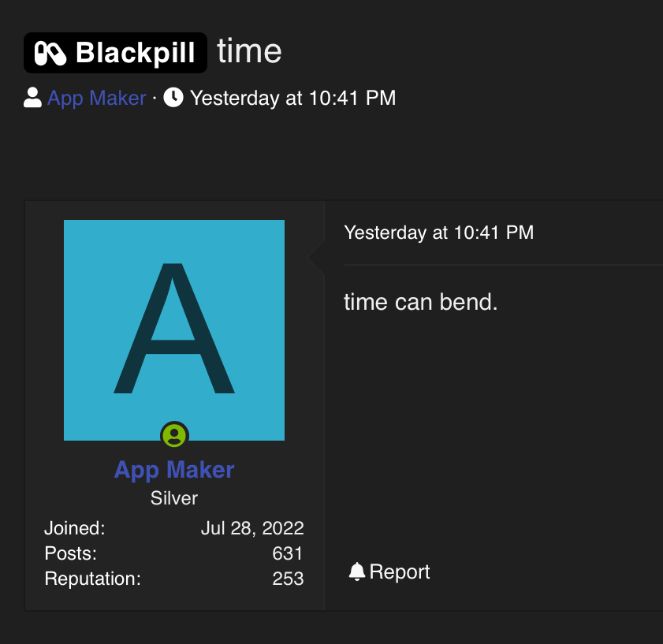Click the Posts count 631
This screenshot has height=644, width=663.
[288, 553]
